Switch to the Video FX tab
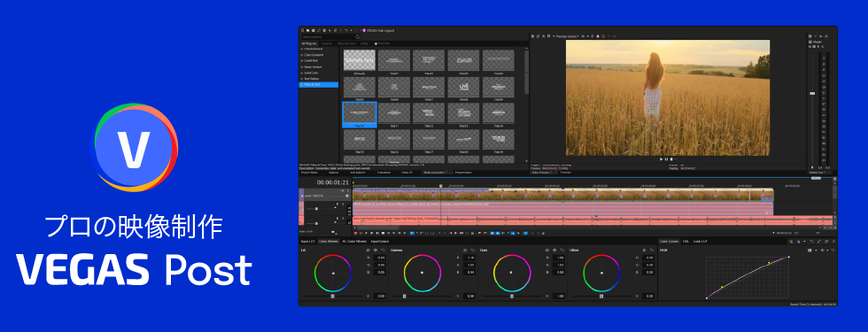This screenshot has width=868, height=332. point(407,172)
